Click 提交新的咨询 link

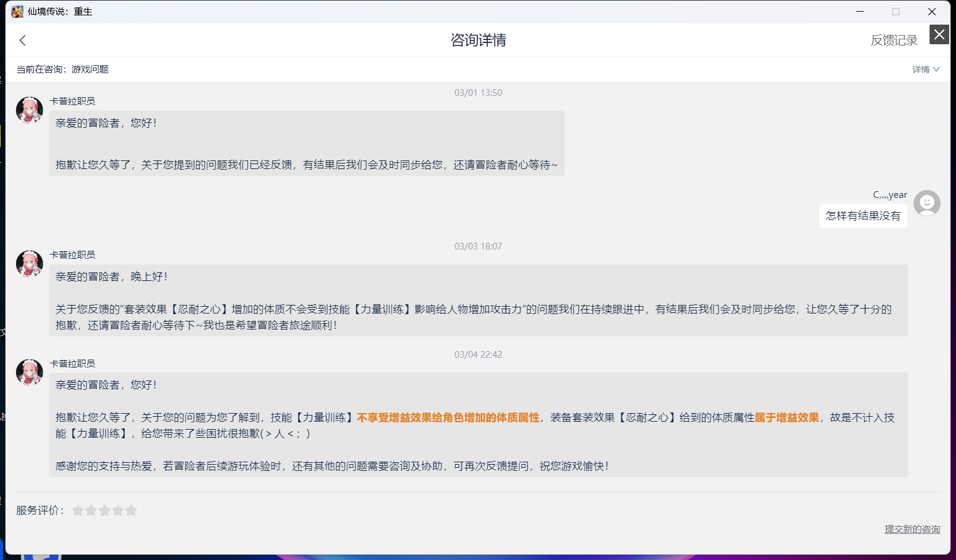pos(912,529)
